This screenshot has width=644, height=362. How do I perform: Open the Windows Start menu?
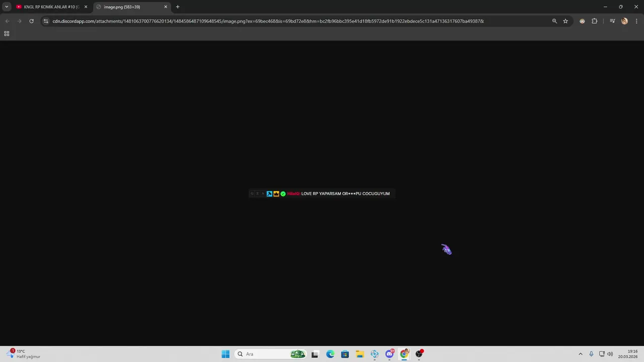click(x=225, y=354)
